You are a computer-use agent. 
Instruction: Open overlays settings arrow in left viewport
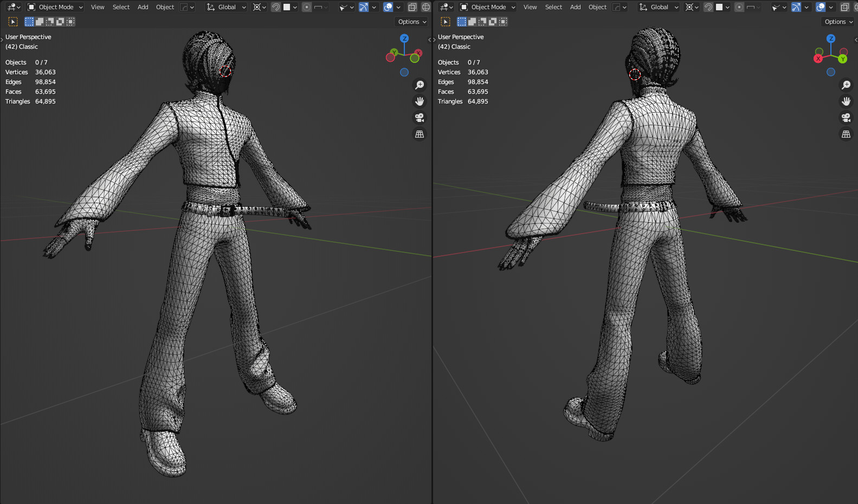pos(398,7)
